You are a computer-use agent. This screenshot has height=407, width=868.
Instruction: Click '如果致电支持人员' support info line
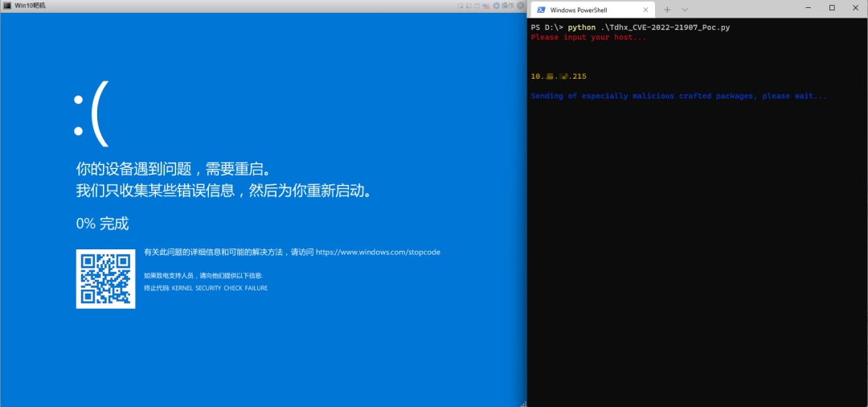pos(203,275)
